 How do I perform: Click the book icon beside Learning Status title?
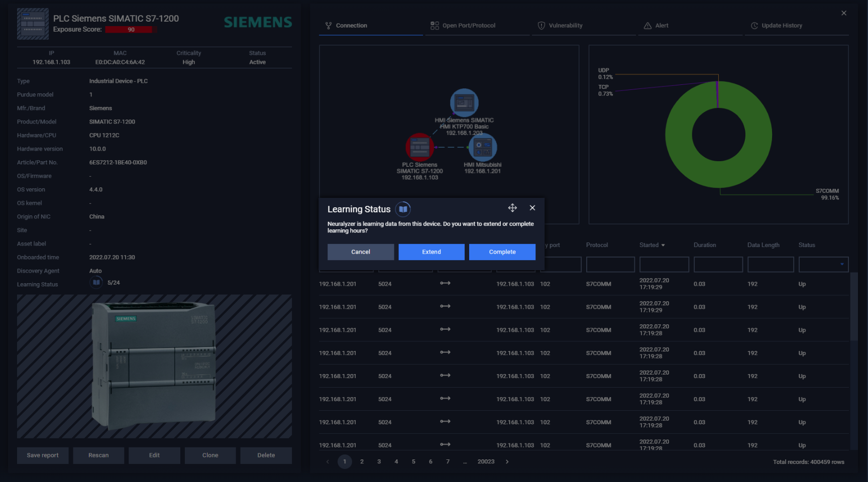click(x=403, y=209)
